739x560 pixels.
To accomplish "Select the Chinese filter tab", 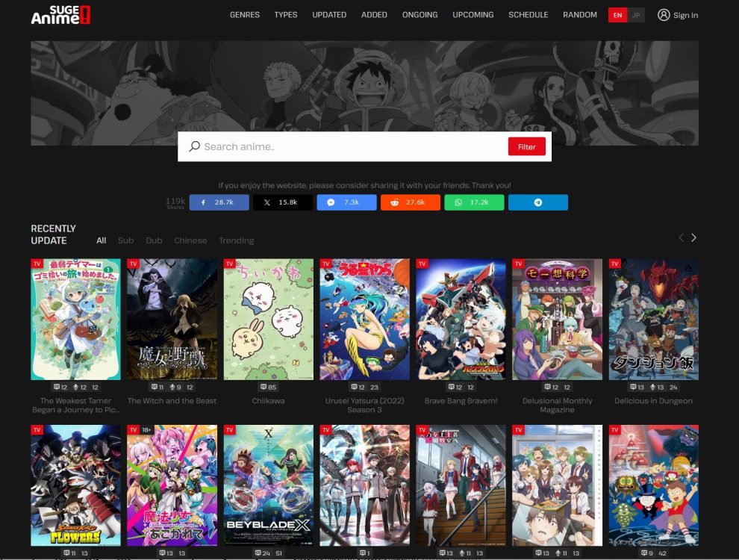I will tap(190, 240).
